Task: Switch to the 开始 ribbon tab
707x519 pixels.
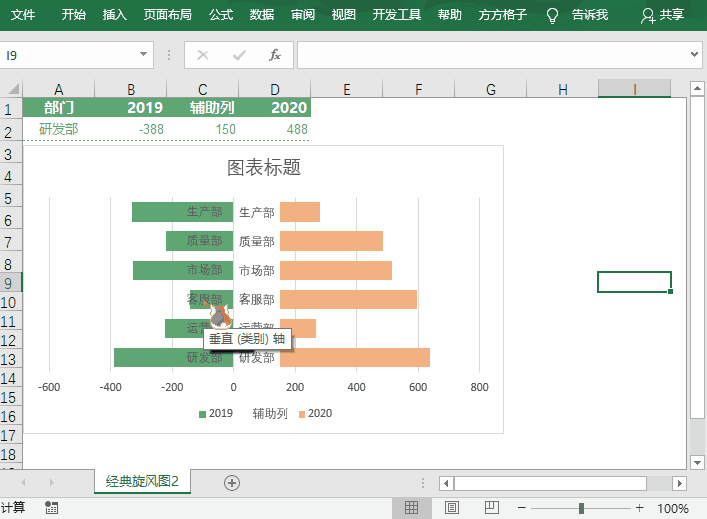Action: pyautogui.click(x=73, y=15)
